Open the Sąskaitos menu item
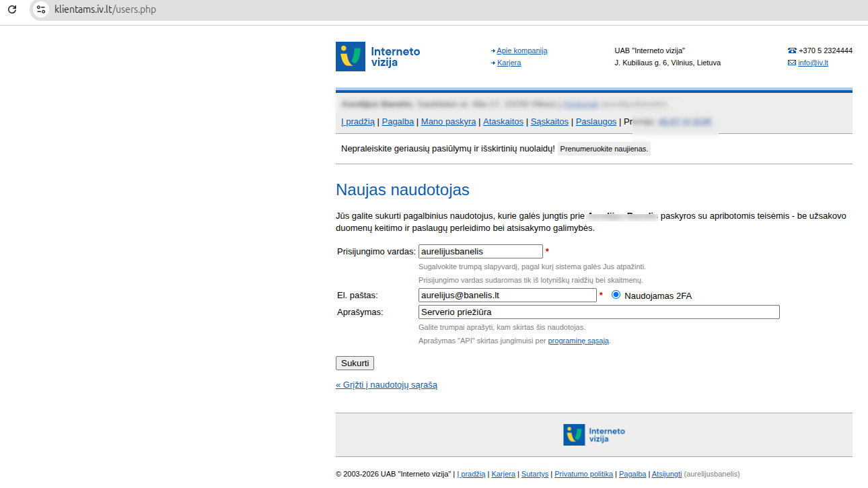The image size is (868, 488). click(550, 122)
